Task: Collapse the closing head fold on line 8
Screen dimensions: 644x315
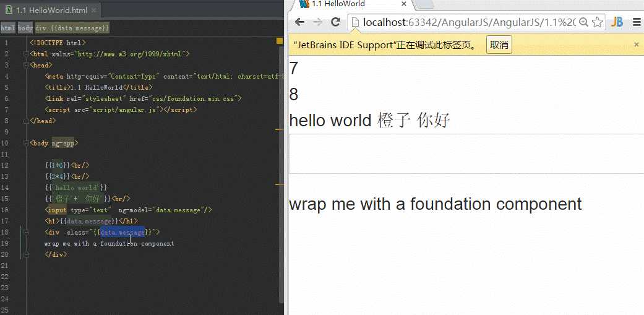Action: (26, 121)
